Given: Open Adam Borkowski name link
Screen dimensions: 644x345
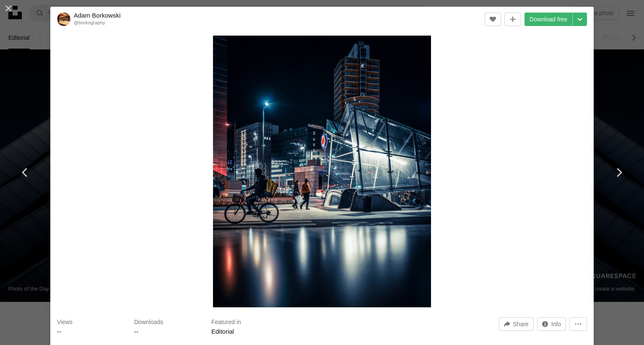Looking at the screenshot, I should [97, 15].
